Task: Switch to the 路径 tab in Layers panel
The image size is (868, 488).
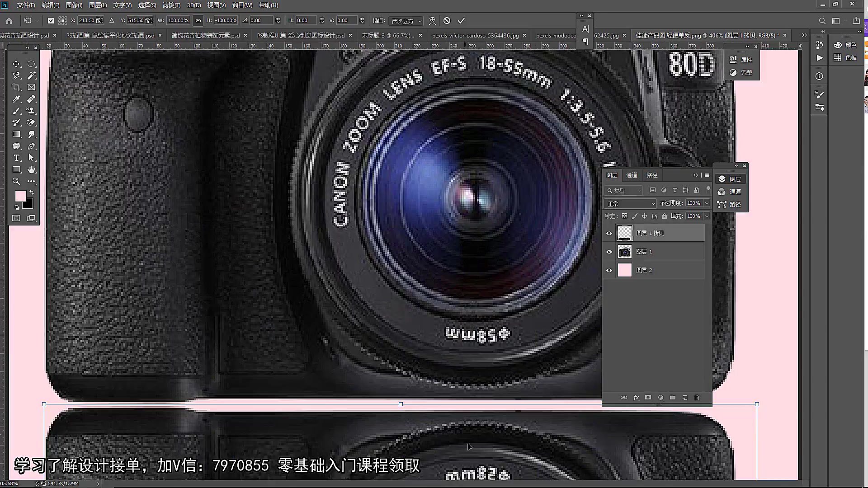Action: tap(652, 175)
